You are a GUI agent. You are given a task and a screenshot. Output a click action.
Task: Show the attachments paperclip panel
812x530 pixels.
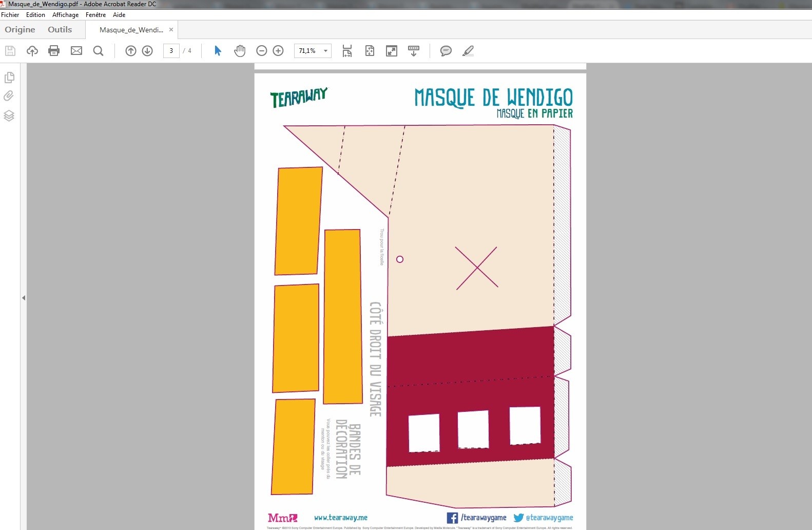click(9, 96)
